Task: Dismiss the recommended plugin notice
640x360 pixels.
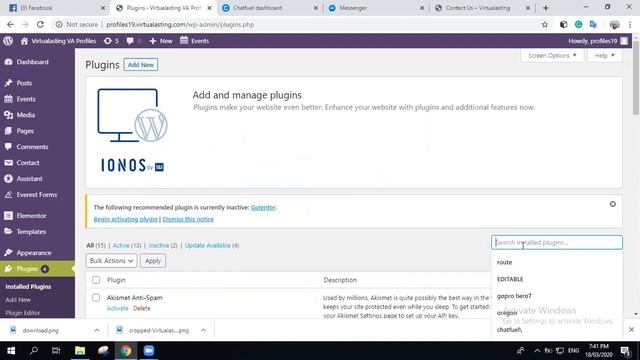Action: click(613, 204)
